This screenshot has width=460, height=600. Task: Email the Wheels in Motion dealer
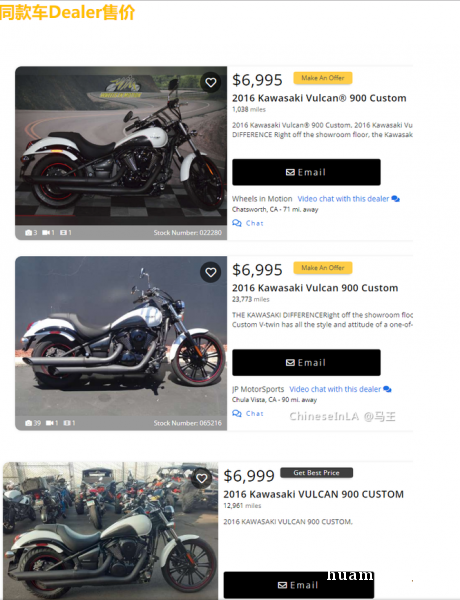coord(306,172)
